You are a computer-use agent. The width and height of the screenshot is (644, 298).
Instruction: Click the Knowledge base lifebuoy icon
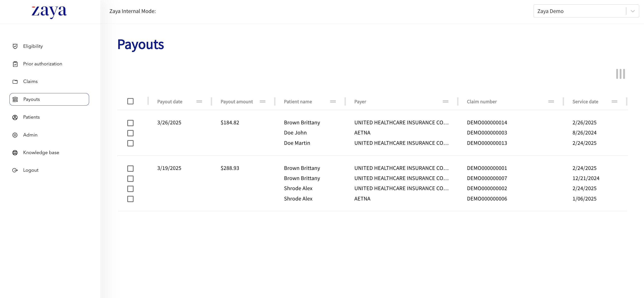pos(15,153)
